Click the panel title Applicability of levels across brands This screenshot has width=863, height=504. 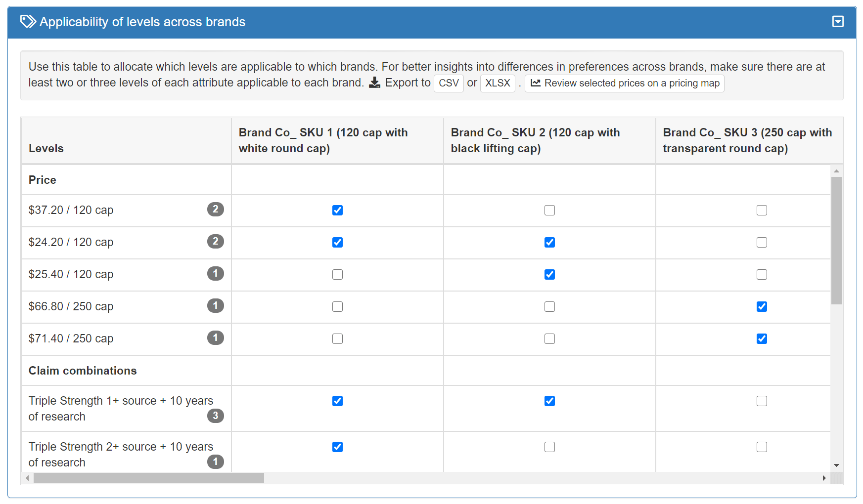(142, 22)
